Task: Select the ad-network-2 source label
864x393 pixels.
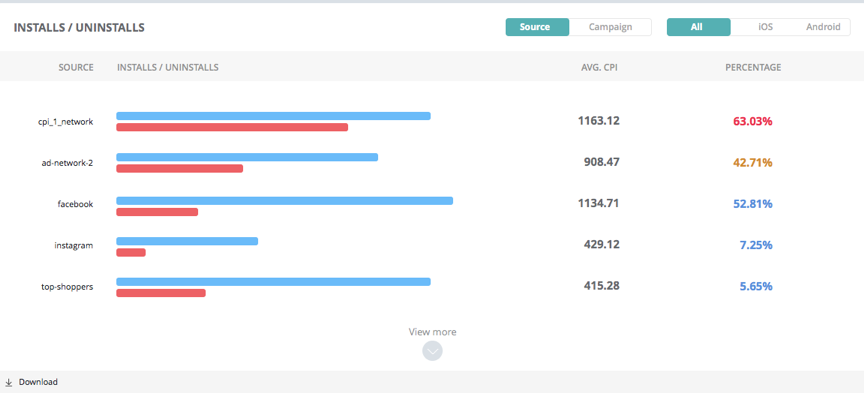Action: coord(67,163)
